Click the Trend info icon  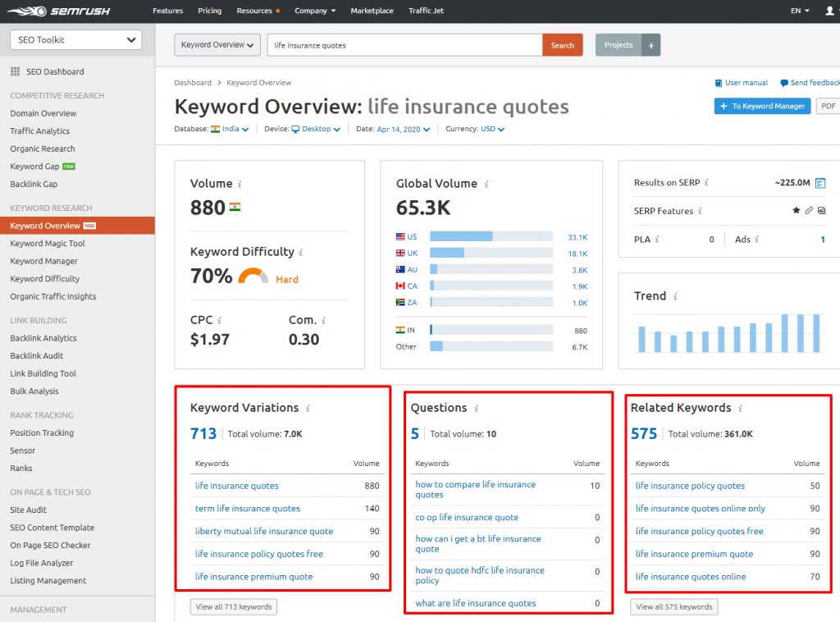(x=675, y=296)
